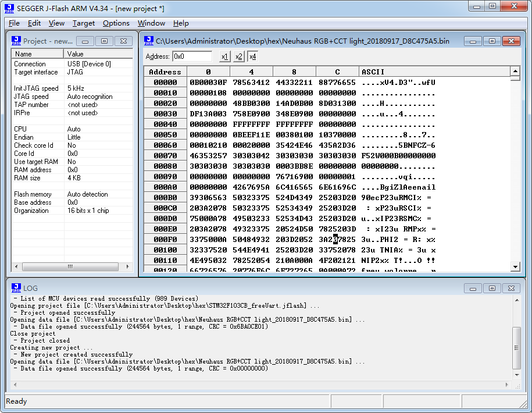Image resolution: width=532 pixels, height=413 pixels.
Task: Click the Address input field
Action: (192, 56)
